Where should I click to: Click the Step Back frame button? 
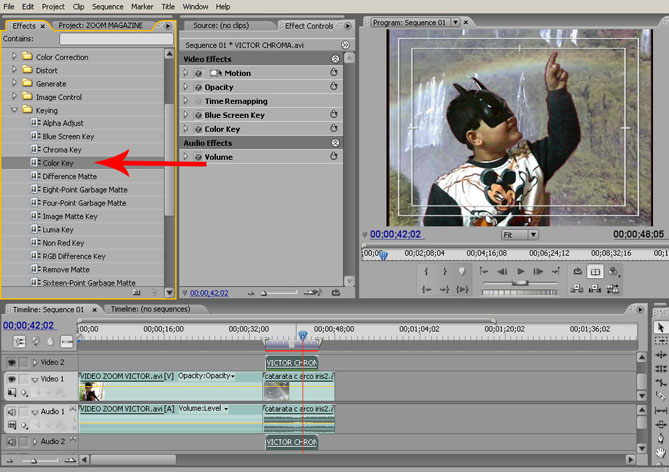coord(503,271)
